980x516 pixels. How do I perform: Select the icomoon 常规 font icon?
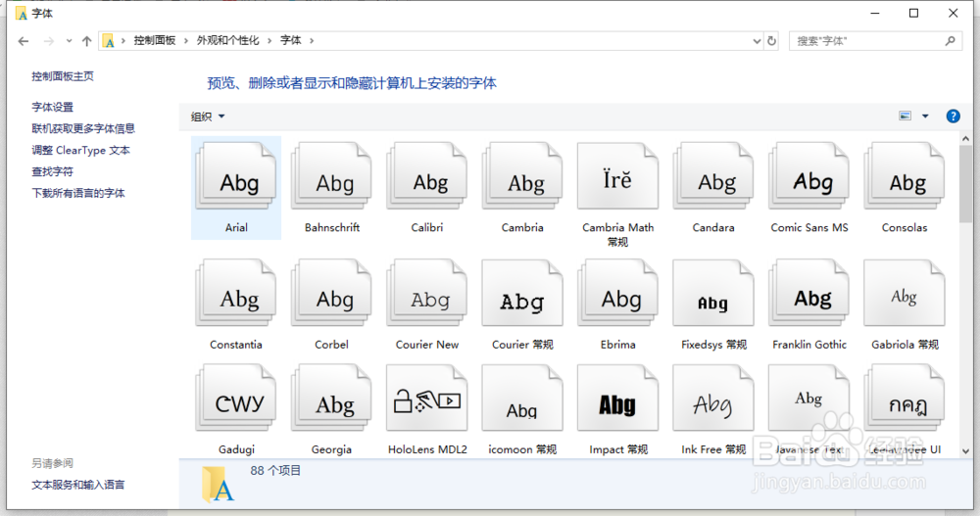[x=522, y=398]
